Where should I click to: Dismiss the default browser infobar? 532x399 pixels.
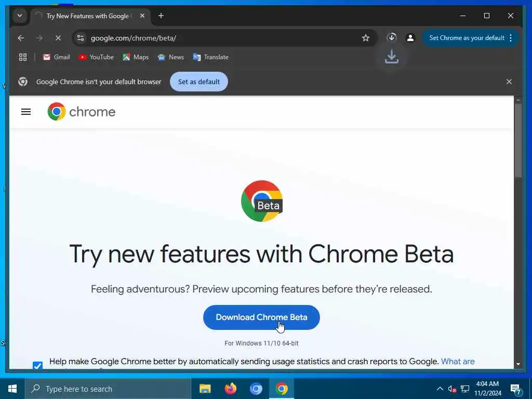[x=509, y=82]
